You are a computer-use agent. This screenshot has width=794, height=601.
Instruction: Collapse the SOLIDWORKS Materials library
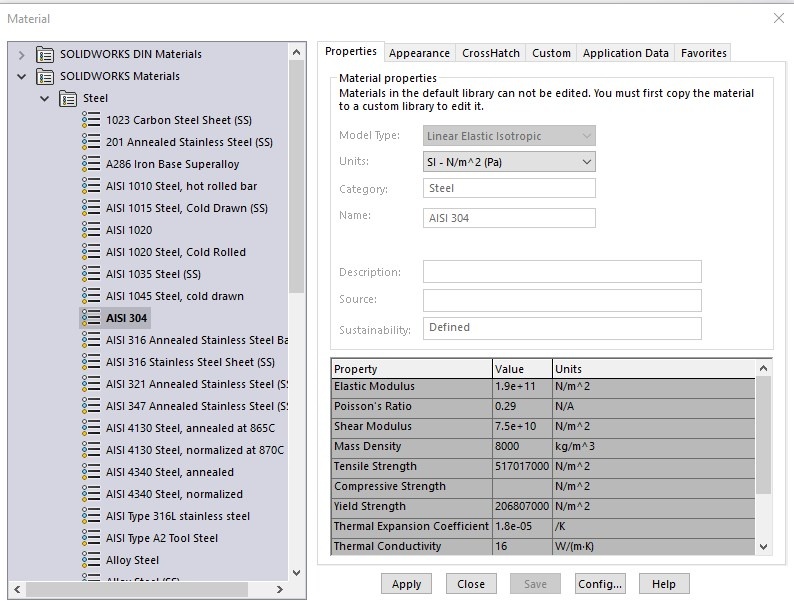pos(21,76)
